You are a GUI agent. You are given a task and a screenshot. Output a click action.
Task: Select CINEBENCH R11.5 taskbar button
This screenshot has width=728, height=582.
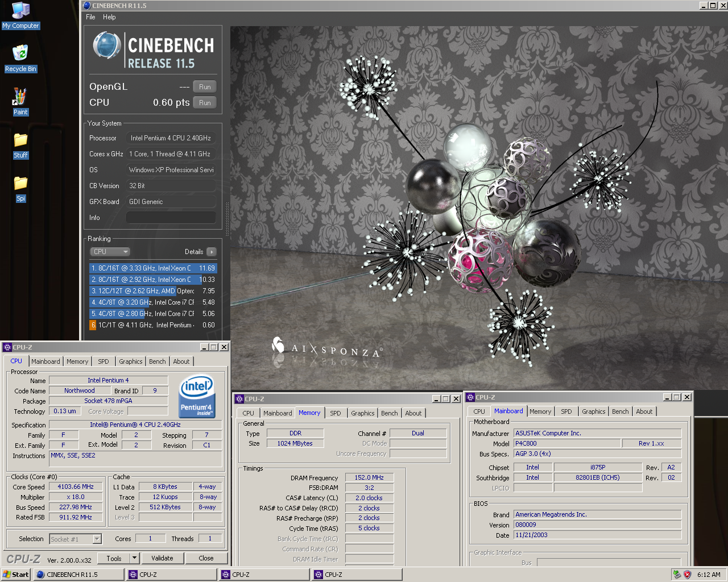tap(78, 575)
